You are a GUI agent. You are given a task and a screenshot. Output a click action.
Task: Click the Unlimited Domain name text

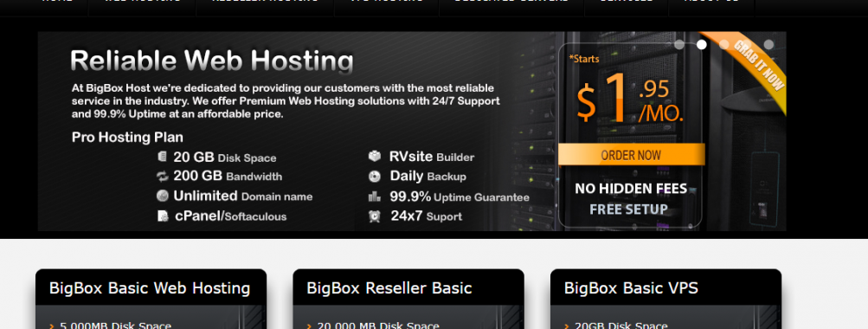click(243, 196)
